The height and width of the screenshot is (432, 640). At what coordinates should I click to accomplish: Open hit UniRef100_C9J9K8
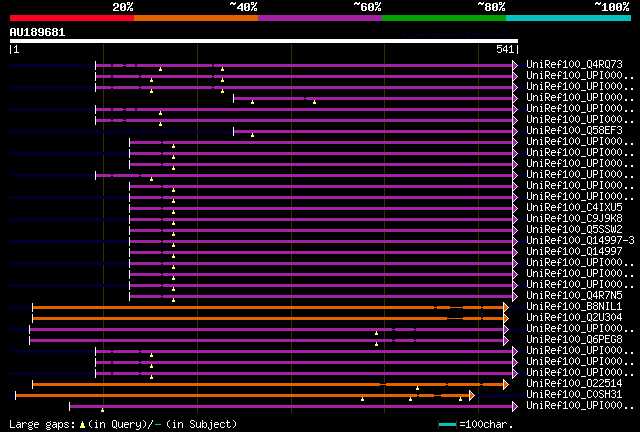click(x=574, y=218)
